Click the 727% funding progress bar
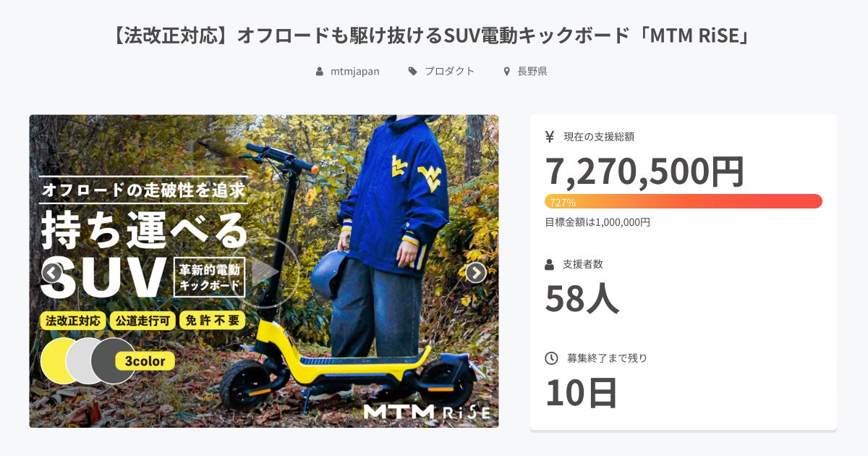The height and width of the screenshot is (456, 868). point(684,201)
